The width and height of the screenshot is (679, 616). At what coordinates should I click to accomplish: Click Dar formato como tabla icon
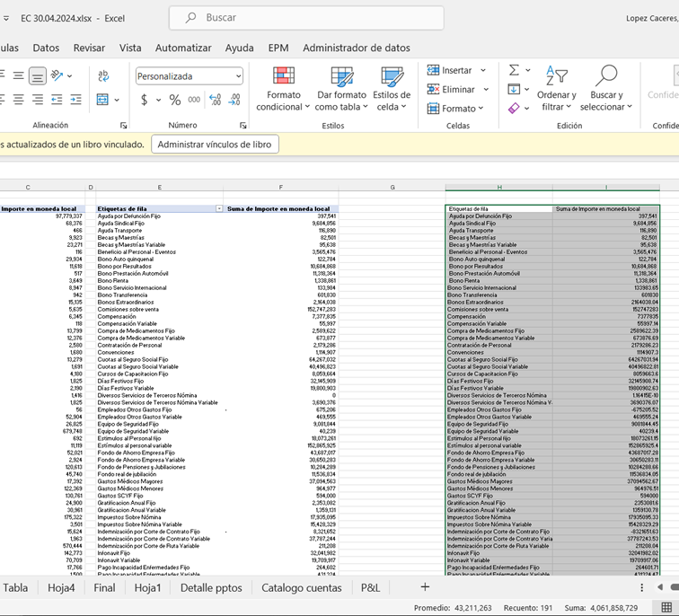tap(341, 77)
